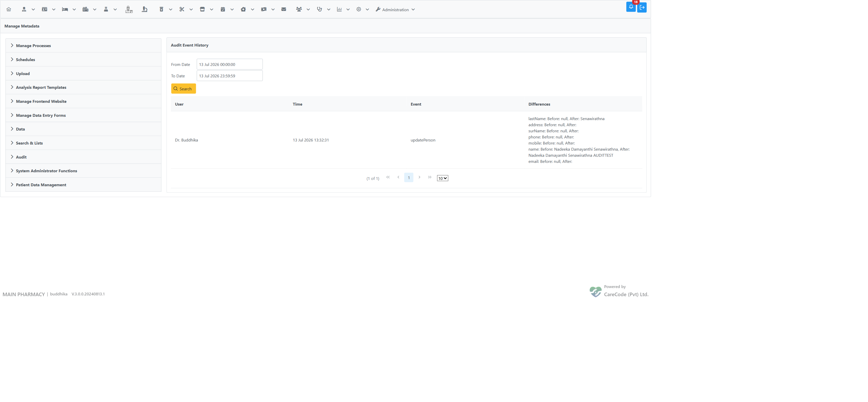The height and width of the screenshot is (402, 868).
Task: Open the bed (inward) menu icon
Action: 65,9
